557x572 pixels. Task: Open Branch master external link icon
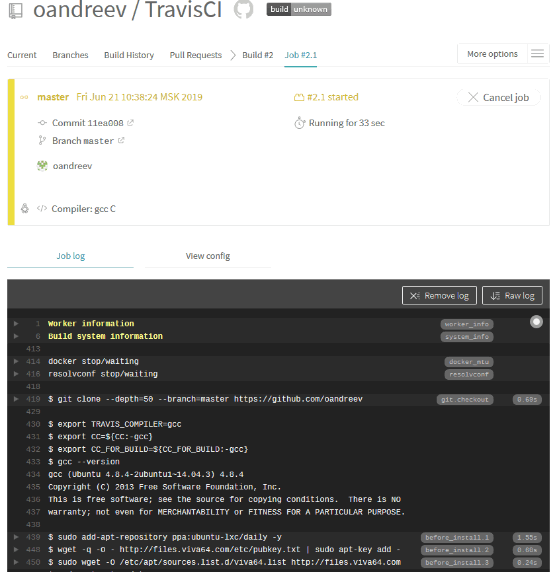pyautogui.click(x=121, y=140)
